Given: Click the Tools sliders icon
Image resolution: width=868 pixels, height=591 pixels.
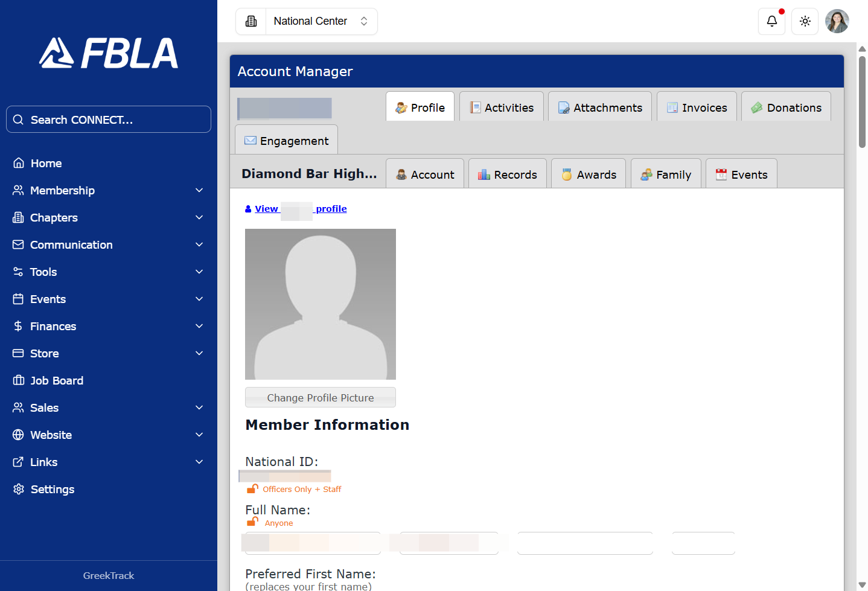Looking at the screenshot, I should point(18,272).
